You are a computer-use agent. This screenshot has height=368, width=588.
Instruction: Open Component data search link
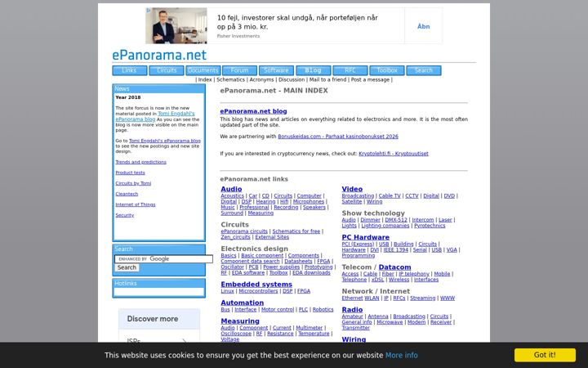point(250,262)
